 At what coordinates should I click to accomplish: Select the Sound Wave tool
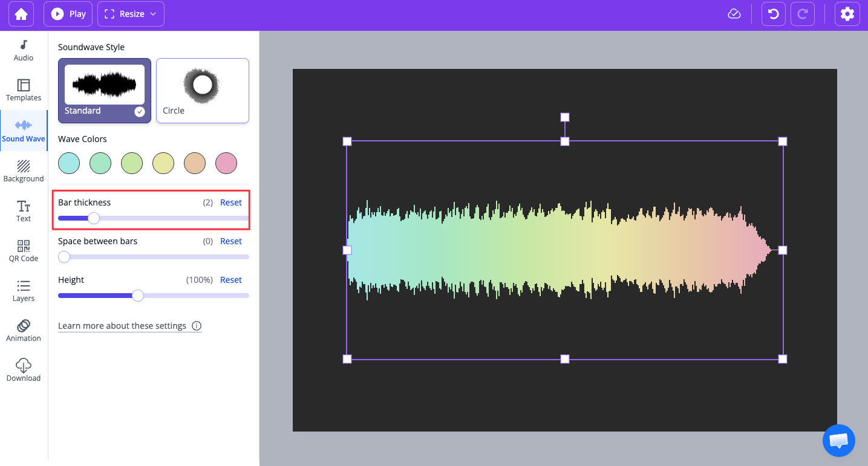pos(23,130)
